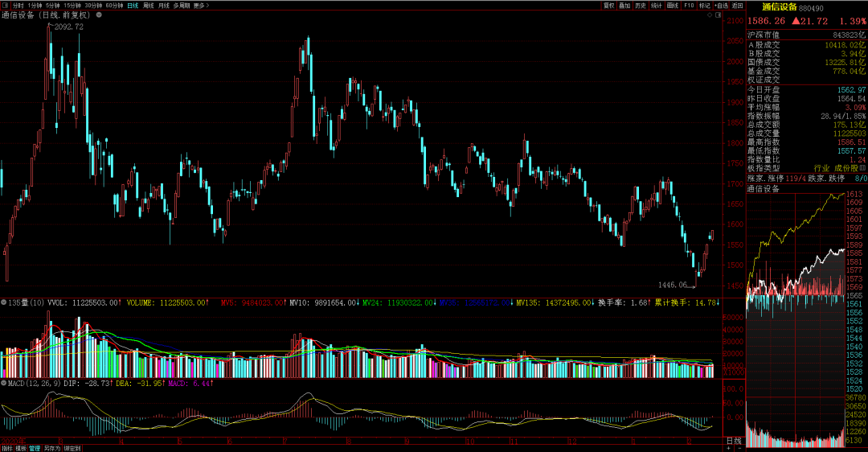This screenshot has height=452, width=868.
Task: Click the current price 1586.26
Action: coord(767,21)
